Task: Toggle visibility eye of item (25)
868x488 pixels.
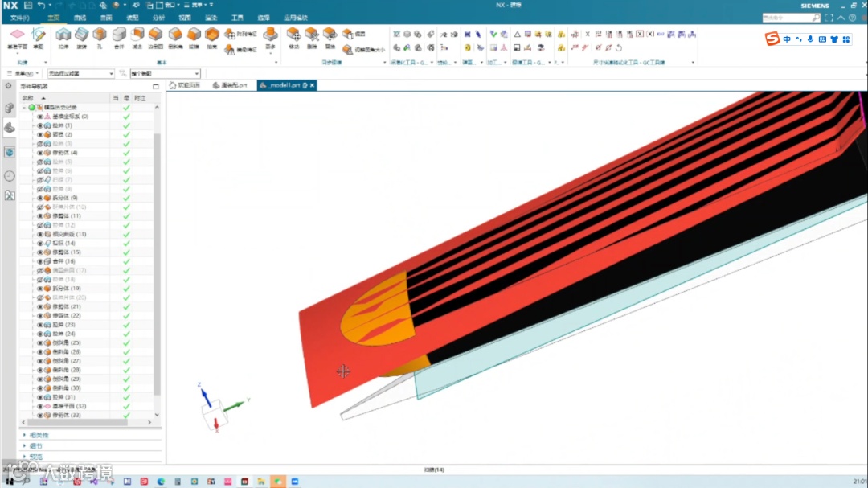Action: click(40, 342)
